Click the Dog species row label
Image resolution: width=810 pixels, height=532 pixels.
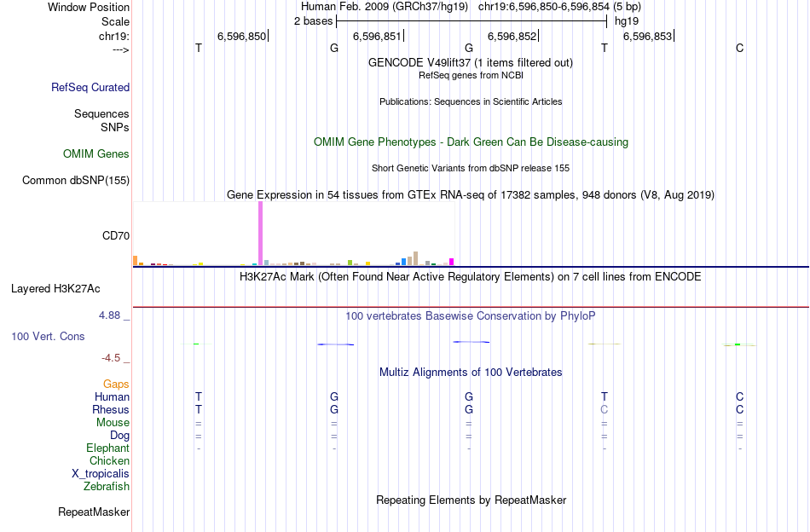[x=120, y=436]
